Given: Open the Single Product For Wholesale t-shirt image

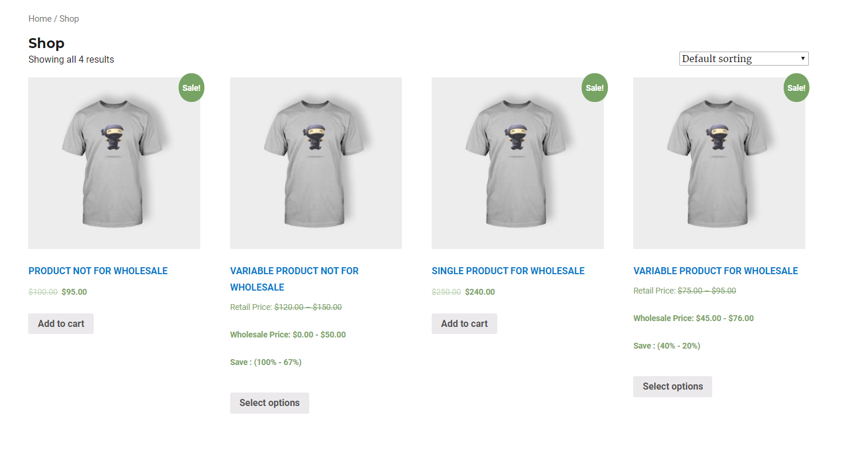Looking at the screenshot, I should (518, 163).
